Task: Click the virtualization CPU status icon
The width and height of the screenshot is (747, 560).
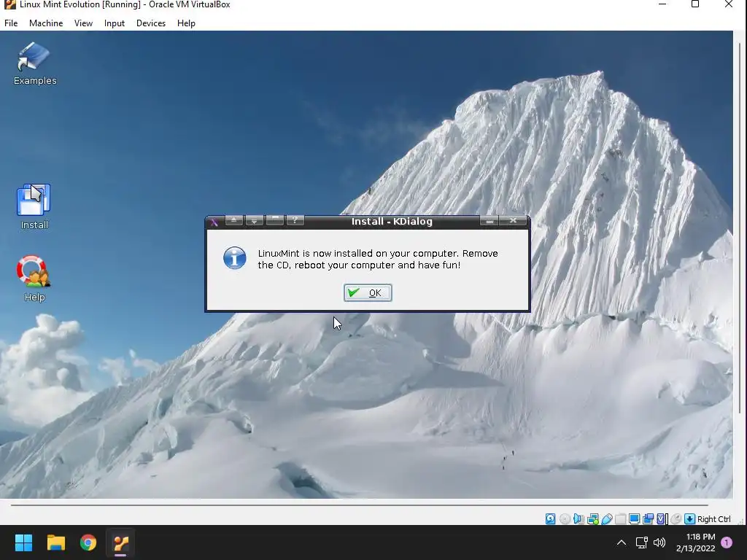Action: click(x=662, y=519)
